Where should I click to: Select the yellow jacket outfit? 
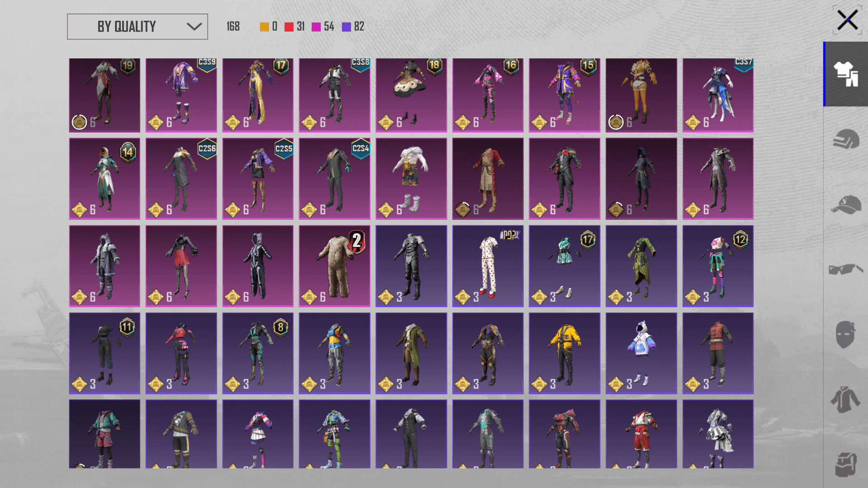[x=564, y=353]
